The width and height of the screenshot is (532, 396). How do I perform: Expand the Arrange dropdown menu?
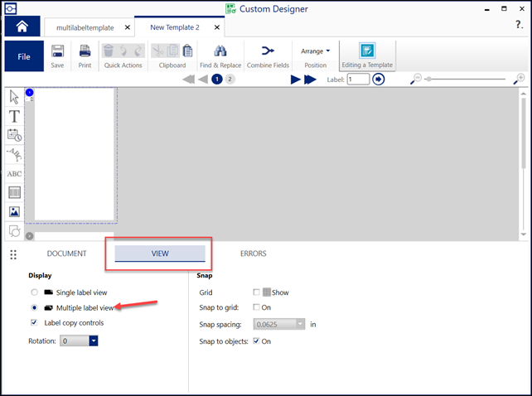pos(315,51)
